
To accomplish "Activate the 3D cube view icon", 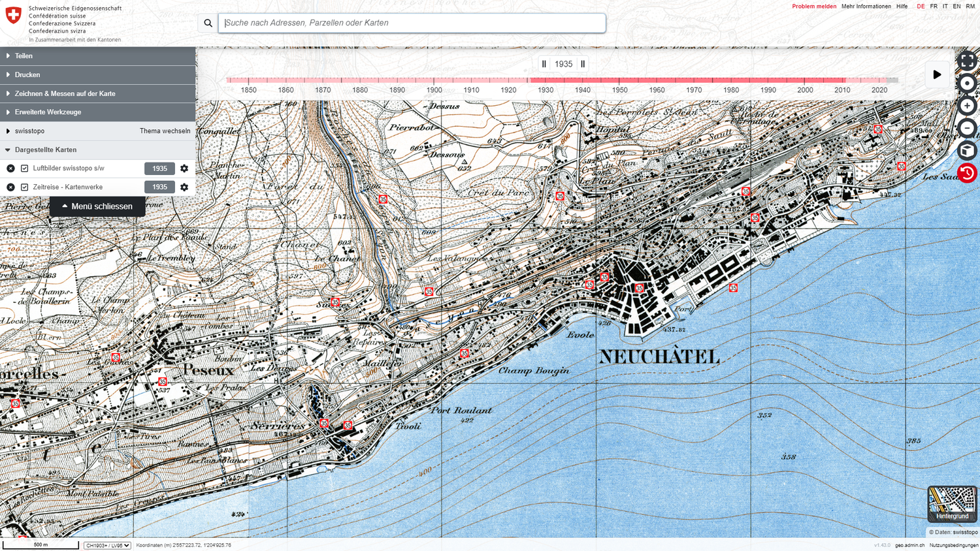I will pyautogui.click(x=967, y=150).
